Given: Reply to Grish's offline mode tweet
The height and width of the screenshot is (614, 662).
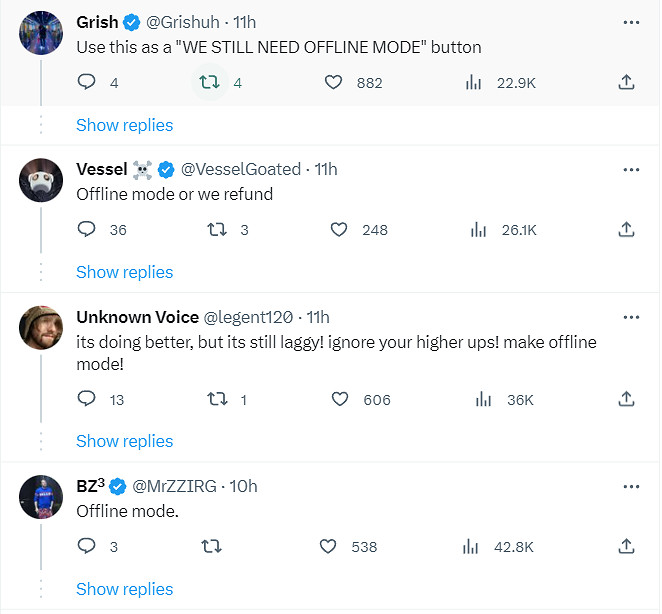Looking at the screenshot, I should tap(87, 83).
